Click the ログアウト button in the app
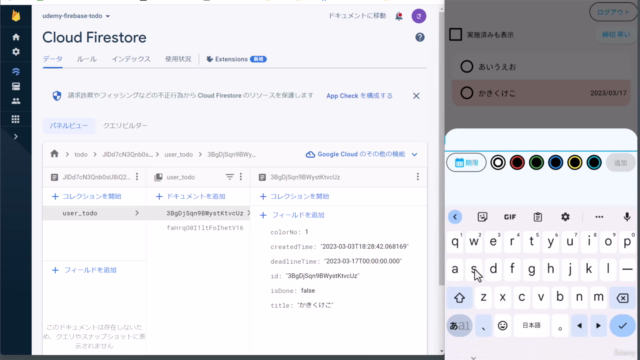This screenshot has width=640, height=360. coord(613,12)
